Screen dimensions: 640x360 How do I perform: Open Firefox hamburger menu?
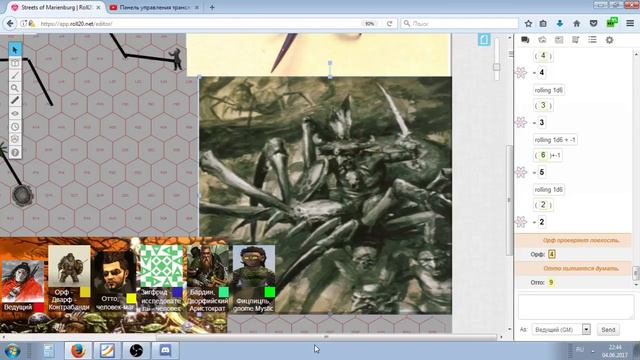point(630,24)
